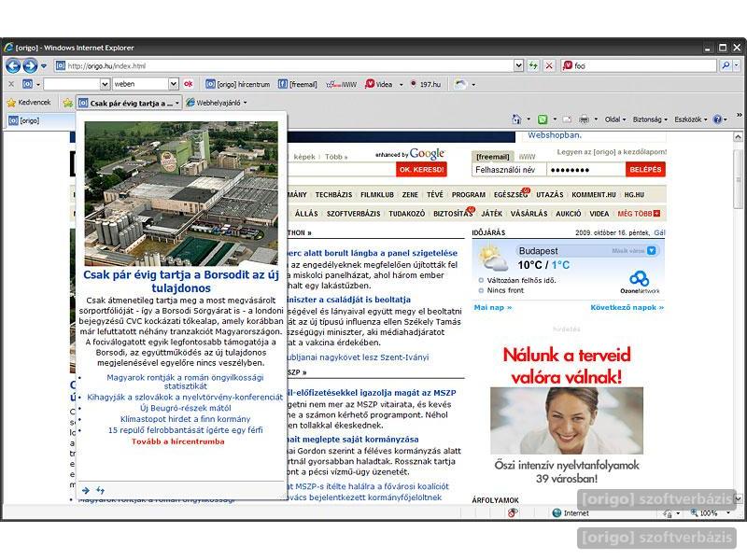Screen dimensions: 747x560
Task: Open the Másik város city selector
Action: pos(634,250)
